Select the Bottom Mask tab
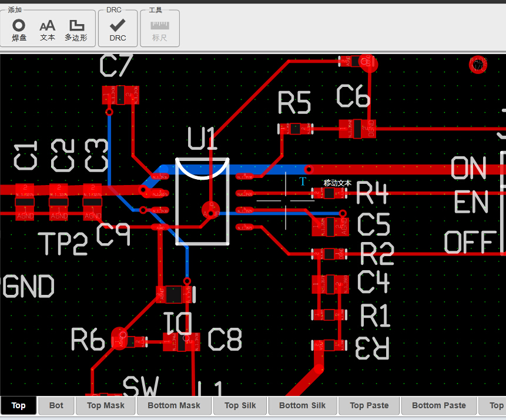This screenshot has width=506, height=420. (174, 405)
